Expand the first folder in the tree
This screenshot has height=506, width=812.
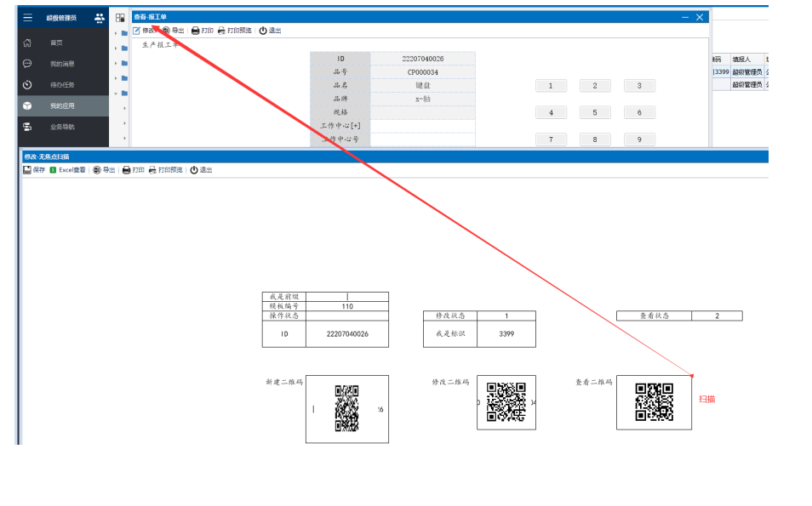pyautogui.click(x=116, y=33)
